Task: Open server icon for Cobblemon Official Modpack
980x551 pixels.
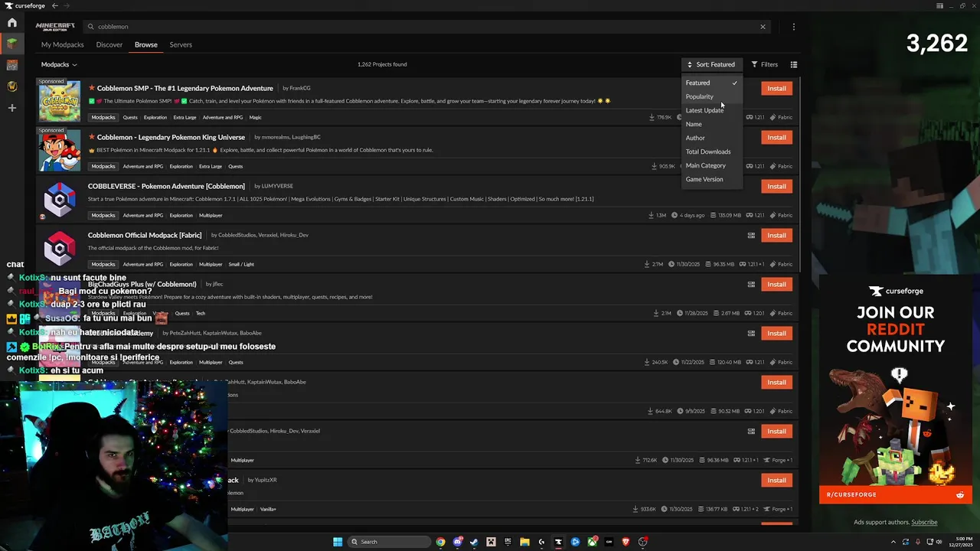Action: [x=751, y=235]
